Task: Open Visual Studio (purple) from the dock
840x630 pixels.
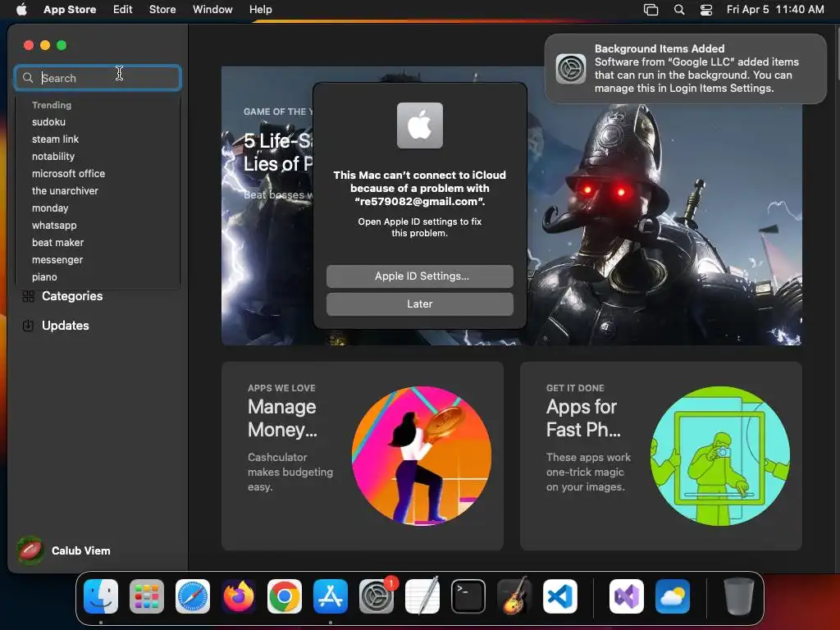Action: (627, 596)
